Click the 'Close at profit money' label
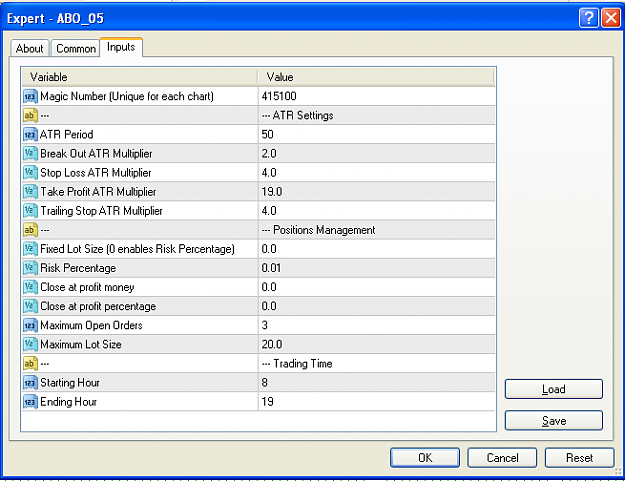 pyautogui.click(x=87, y=287)
